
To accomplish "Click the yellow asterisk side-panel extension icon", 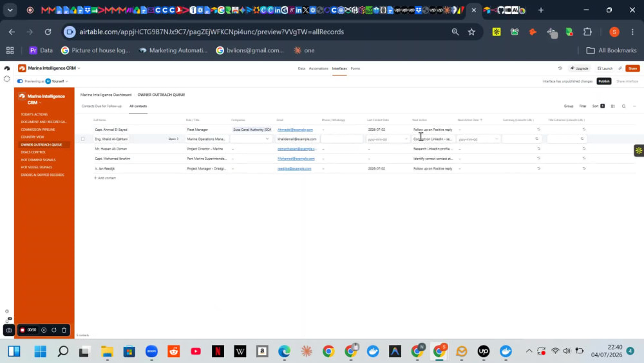I will (x=639, y=150).
